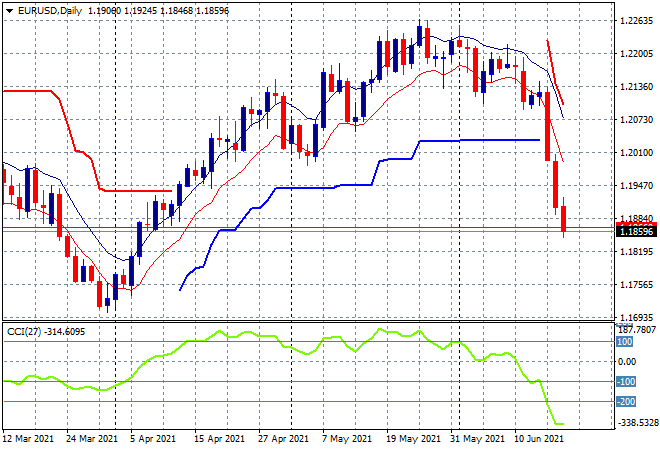The height and width of the screenshot is (450, 660).
Task: Select the OHLC values 1.19080 1.19245 1.18468
Action: click(141, 11)
